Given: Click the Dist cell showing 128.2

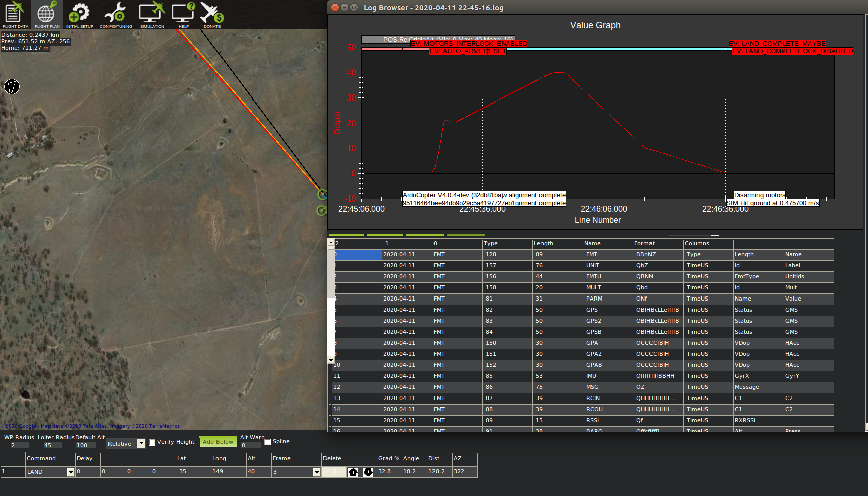Looking at the screenshot, I should pyautogui.click(x=440, y=472).
